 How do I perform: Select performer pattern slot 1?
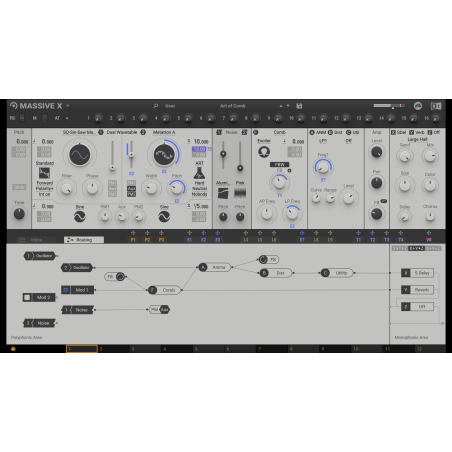point(82,349)
